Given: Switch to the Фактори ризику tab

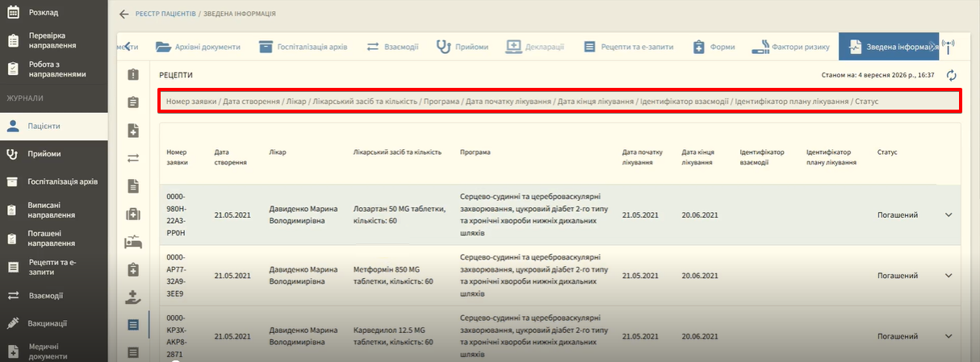Looking at the screenshot, I should (x=790, y=47).
